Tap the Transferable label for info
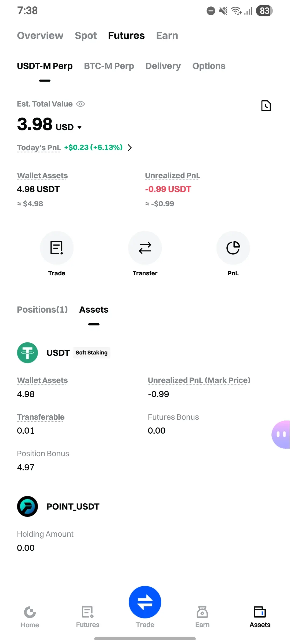 tap(41, 417)
